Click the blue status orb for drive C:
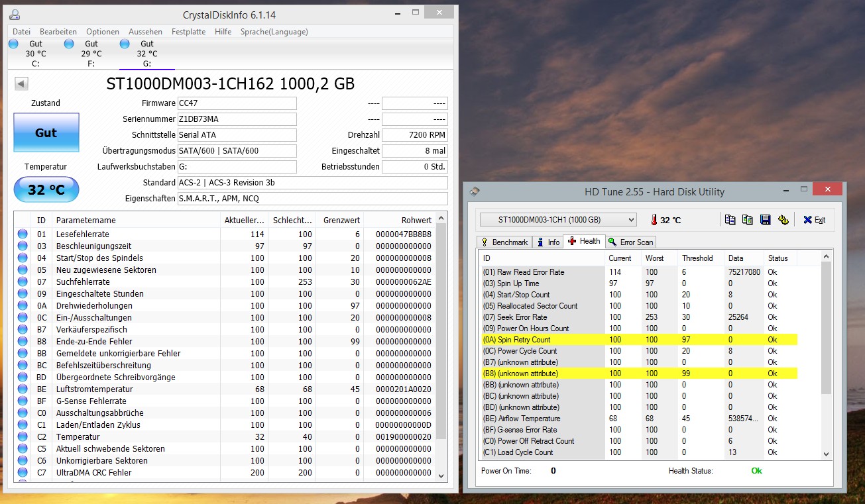This screenshot has height=504, width=865. coord(14,44)
